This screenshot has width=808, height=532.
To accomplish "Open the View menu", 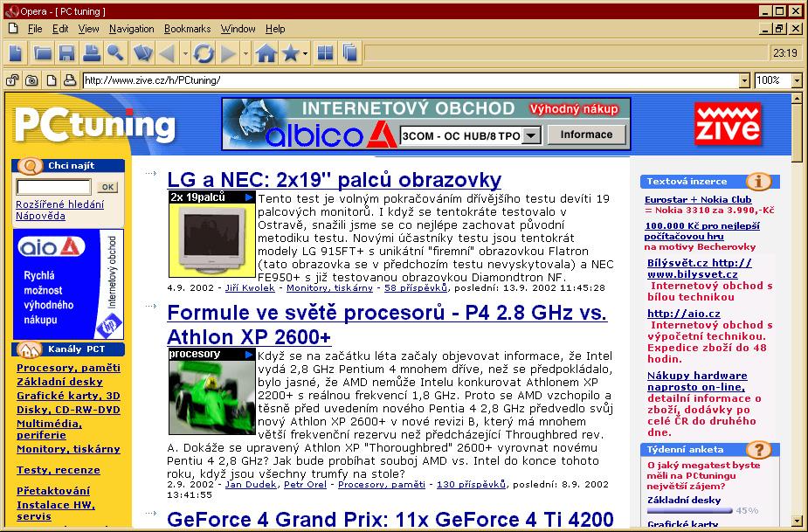I will [88, 29].
